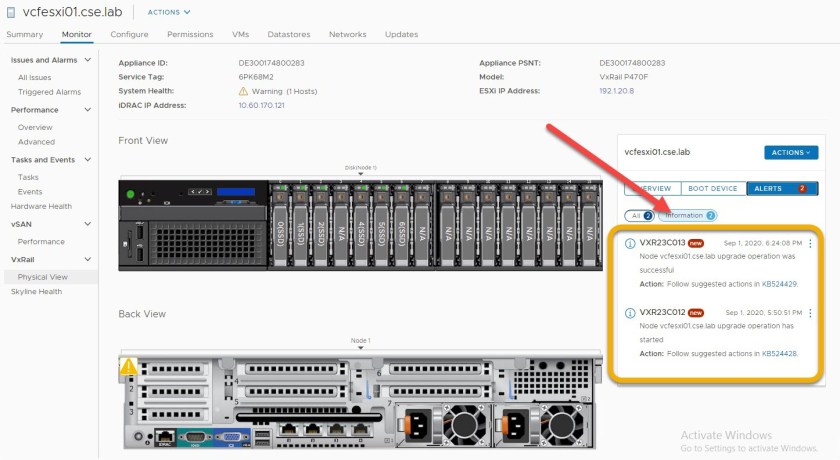Open kebab menu for VXR23C012 alert
This screenshot has height=460, width=840.
pyautogui.click(x=810, y=313)
